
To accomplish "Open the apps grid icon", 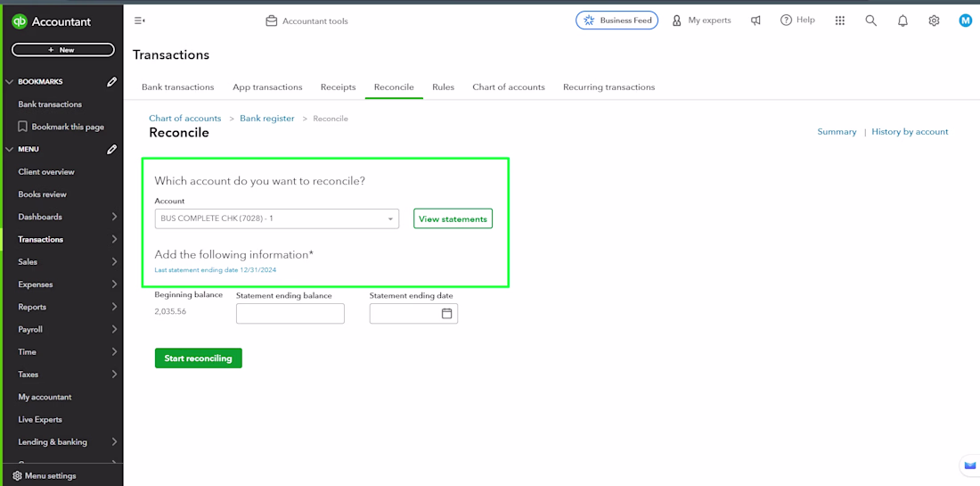I will click(840, 21).
